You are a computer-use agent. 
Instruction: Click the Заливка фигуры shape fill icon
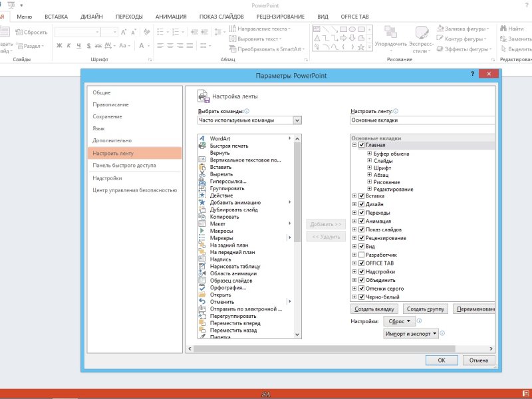(x=440, y=29)
